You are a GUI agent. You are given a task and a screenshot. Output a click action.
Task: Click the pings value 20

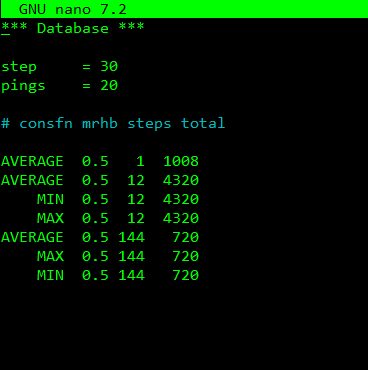109,85
